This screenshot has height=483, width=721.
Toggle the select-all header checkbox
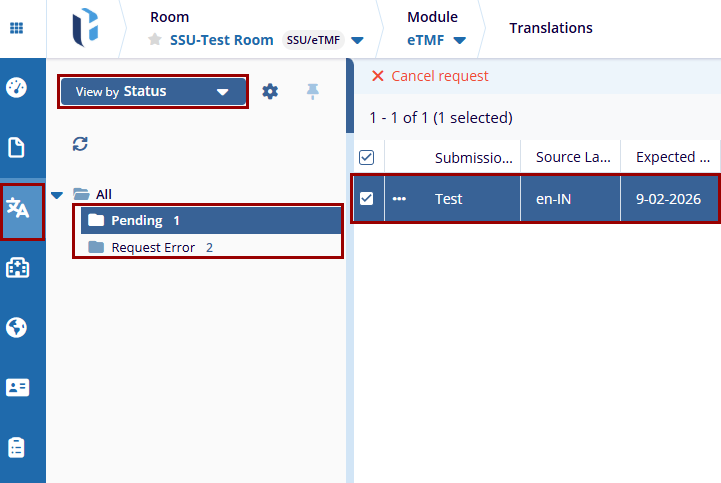366,157
